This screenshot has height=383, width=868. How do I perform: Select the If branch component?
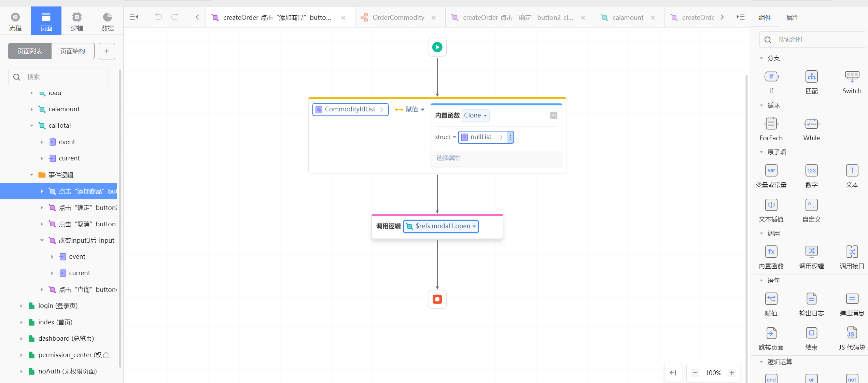(x=771, y=82)
